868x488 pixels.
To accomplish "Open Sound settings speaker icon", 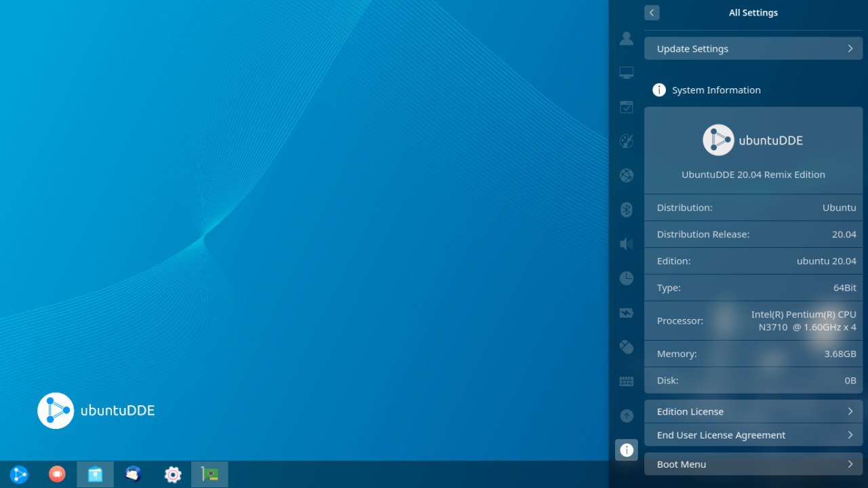I will pyautogui.click(x=627, y=244).
